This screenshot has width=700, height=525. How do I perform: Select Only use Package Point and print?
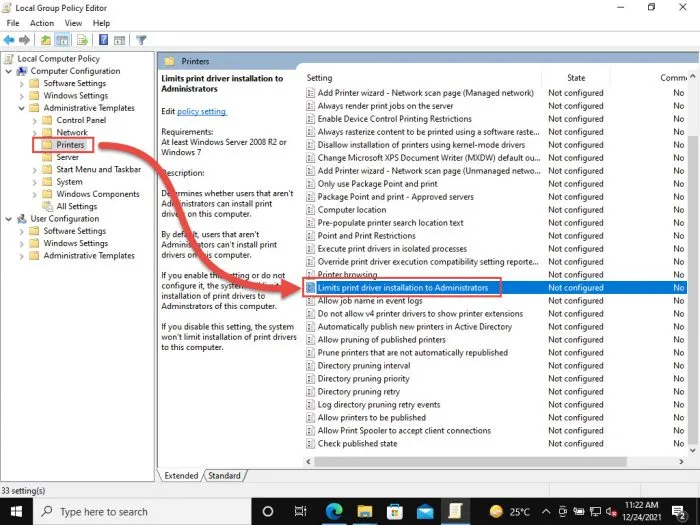coord(495,184)
